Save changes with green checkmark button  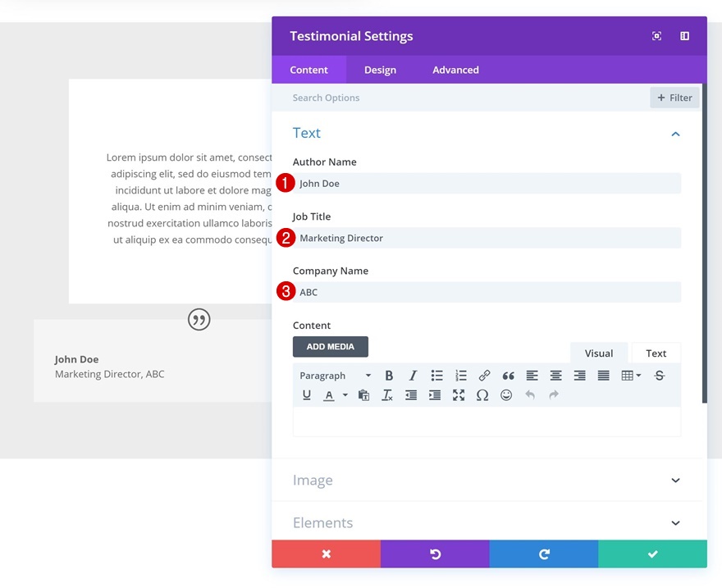click(653, 554)
